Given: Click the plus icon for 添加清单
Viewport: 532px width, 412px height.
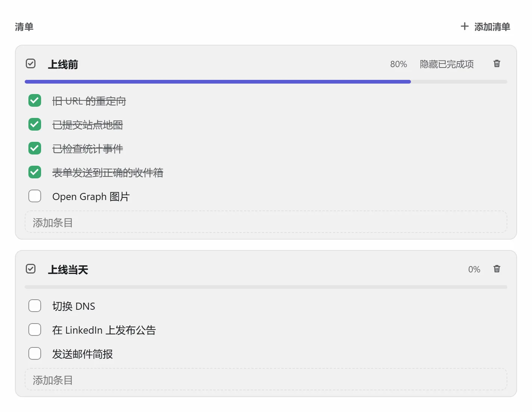Looking at the screenshot, I should [x=464, y=26].
